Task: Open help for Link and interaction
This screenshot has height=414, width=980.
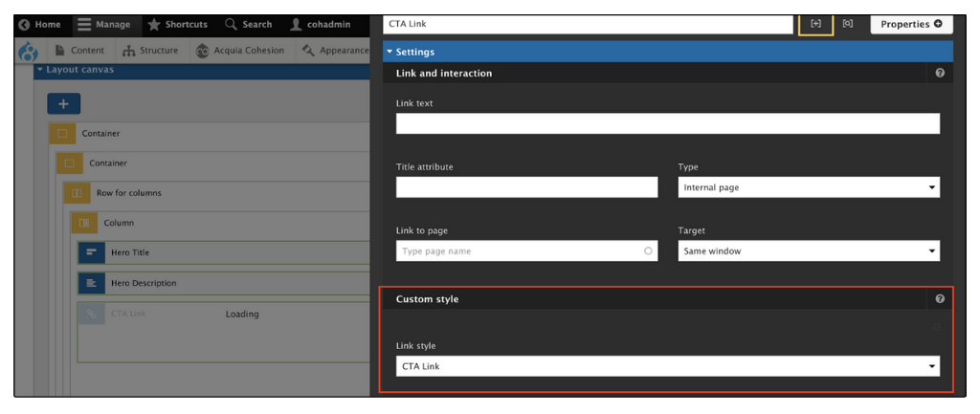Action: [940, 73]
